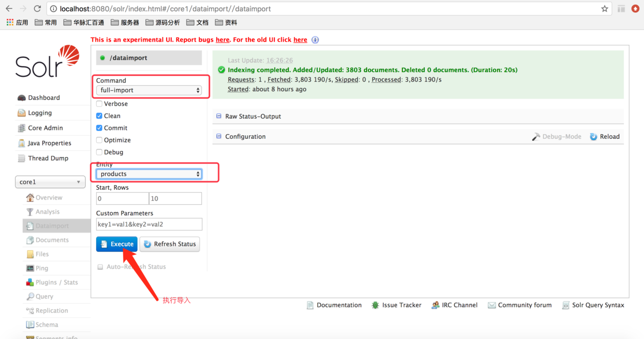Click the bug report 'here' link
The width and height of the screenshot is (644, 339).
tap(223, 40)
